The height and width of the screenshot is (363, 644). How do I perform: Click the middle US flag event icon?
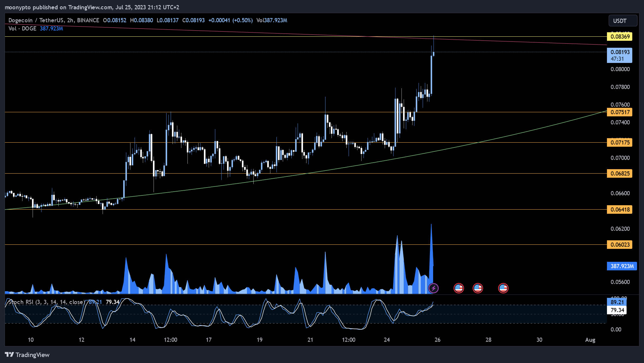478,288
